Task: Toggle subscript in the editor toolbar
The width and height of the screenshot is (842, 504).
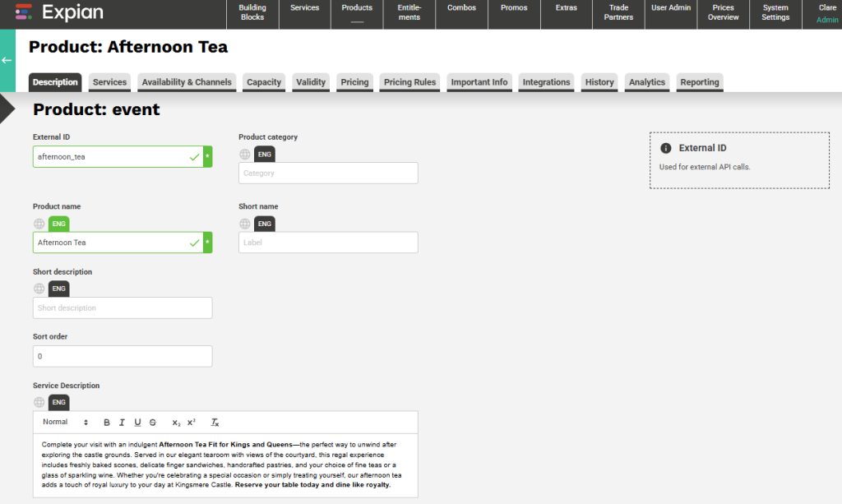Action: [176, 423]
